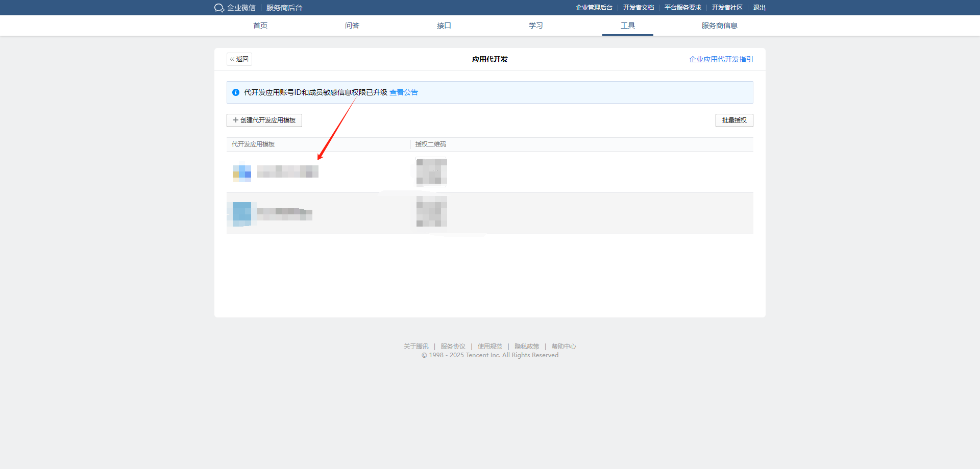Viewport: 980px width, 469px height.
Task: Open the second app template icon
Action: [242, 213]
